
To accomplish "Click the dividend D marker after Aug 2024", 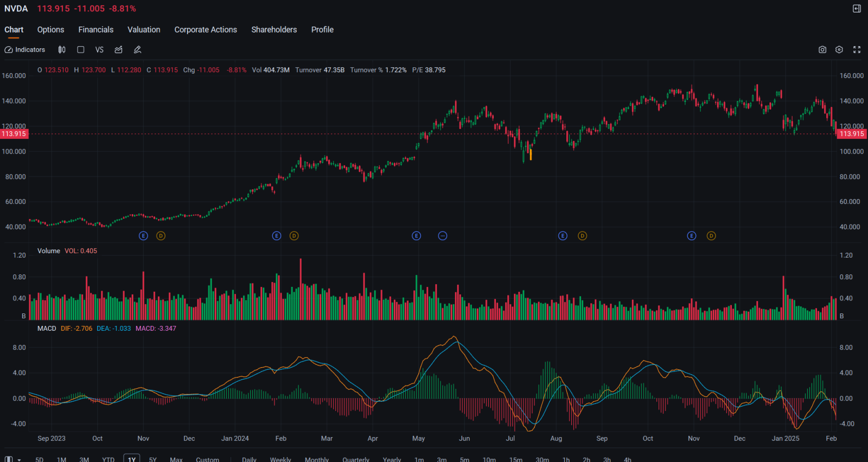I will (x=582, y=236).
